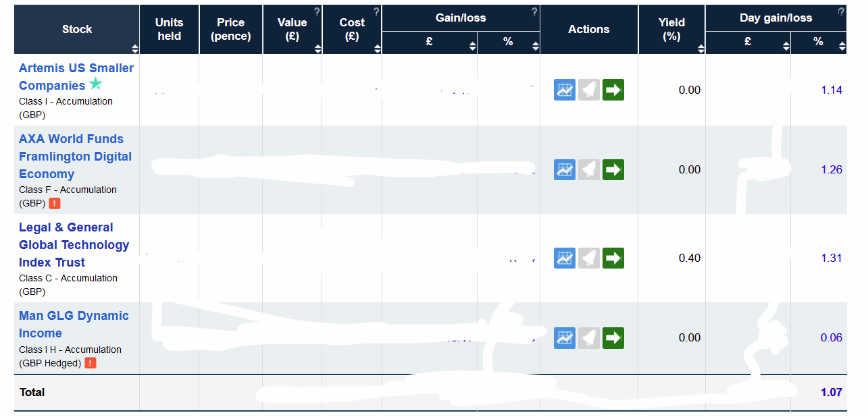Sort table by Stock column
868x417 pixels.
click(135, 48)
